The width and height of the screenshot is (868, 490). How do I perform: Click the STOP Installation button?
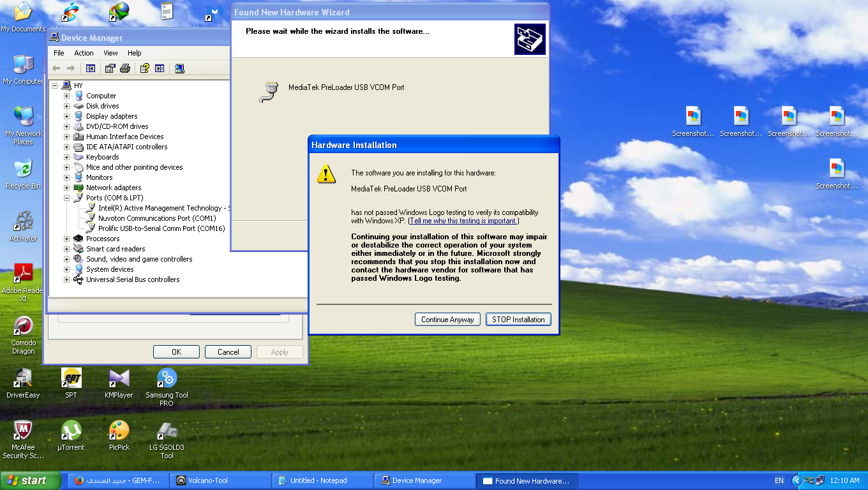pos(518,320)
